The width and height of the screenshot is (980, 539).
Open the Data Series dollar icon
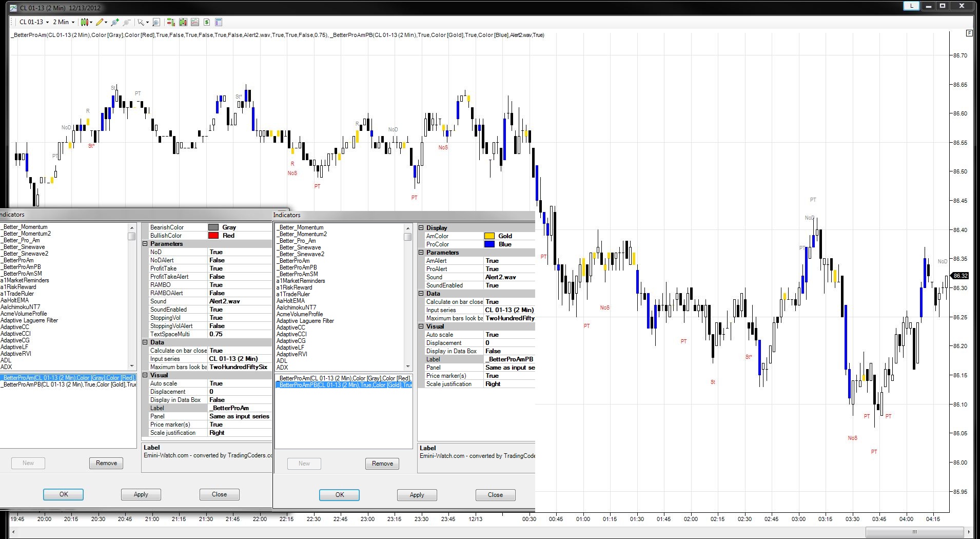pos(207,22)
